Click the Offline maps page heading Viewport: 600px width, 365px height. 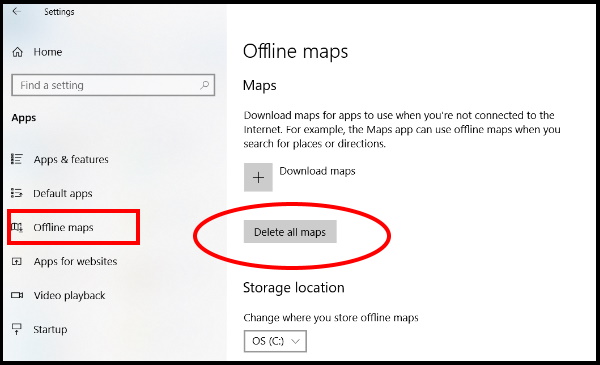tap(295, 51)
